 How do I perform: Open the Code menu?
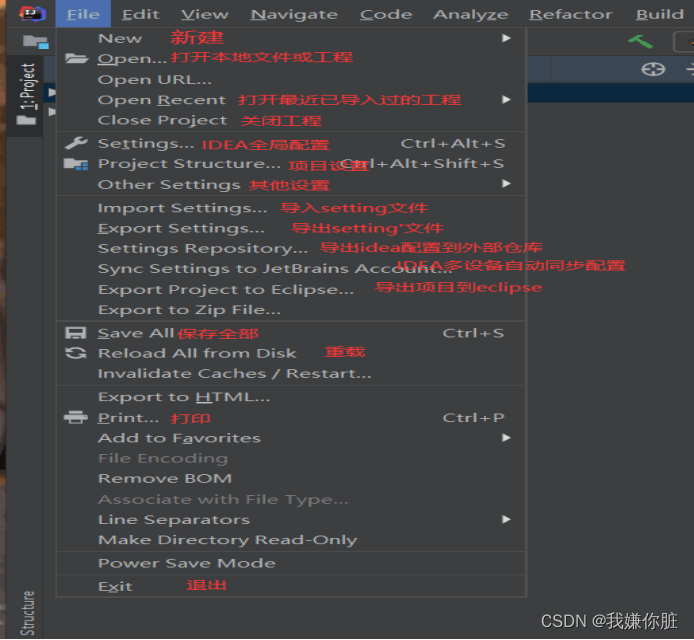(x=386, y=14)
